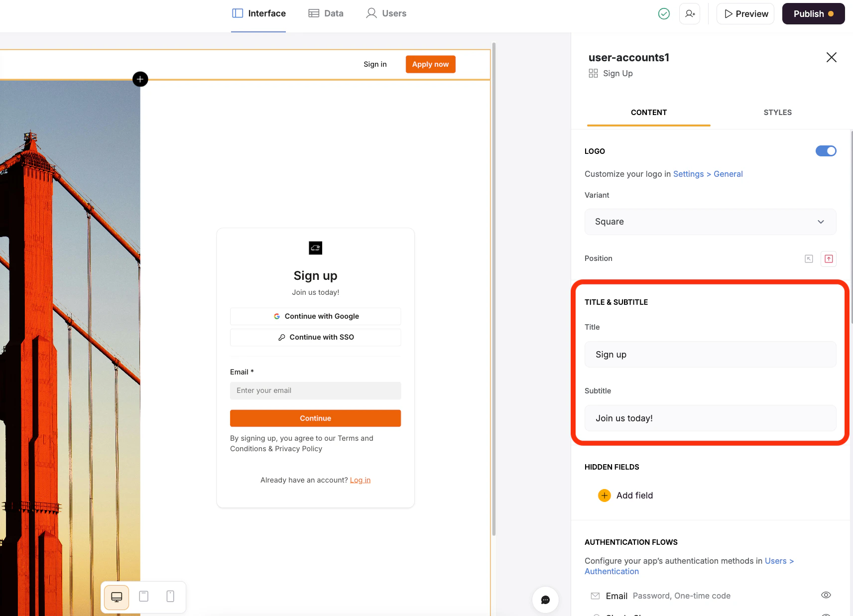
Task: Toggle the Logo switch off
Action: (826, 151)
